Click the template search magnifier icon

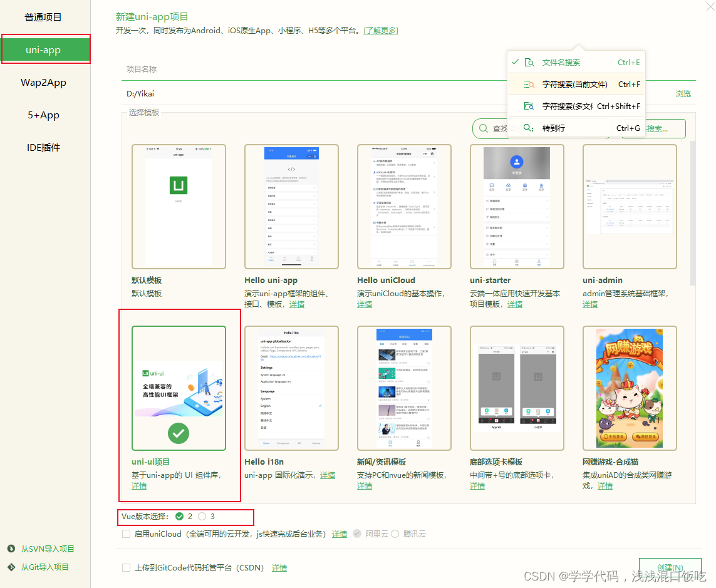[x=483, y=129]
